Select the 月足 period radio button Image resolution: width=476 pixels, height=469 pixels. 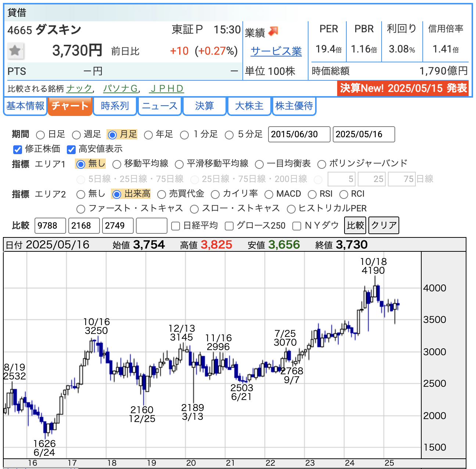coord(112,135)
